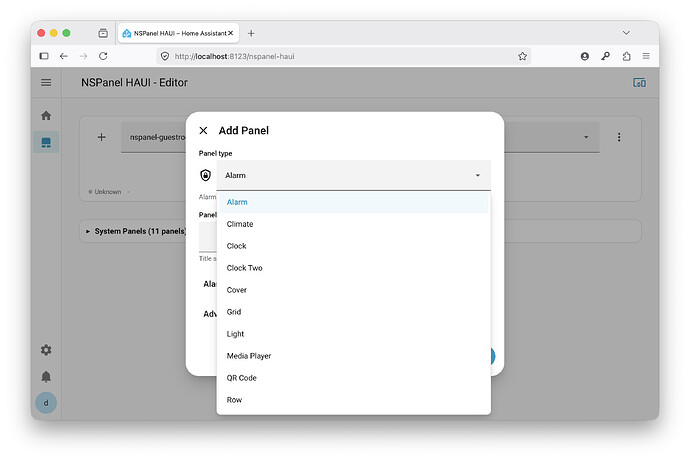Choose Clock Two panel type

point(353,268)
